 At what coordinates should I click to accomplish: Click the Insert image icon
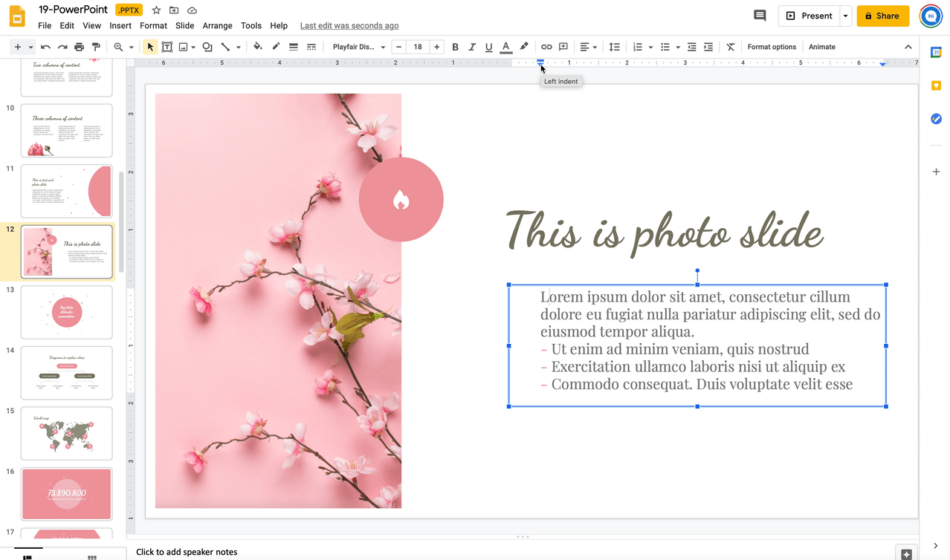tap(183, 47)
